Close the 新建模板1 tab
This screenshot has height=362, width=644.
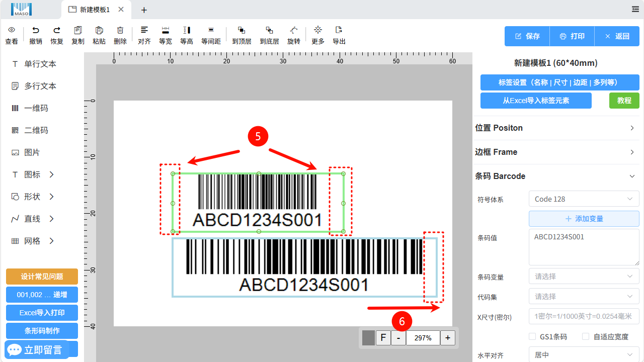[121, 10]
